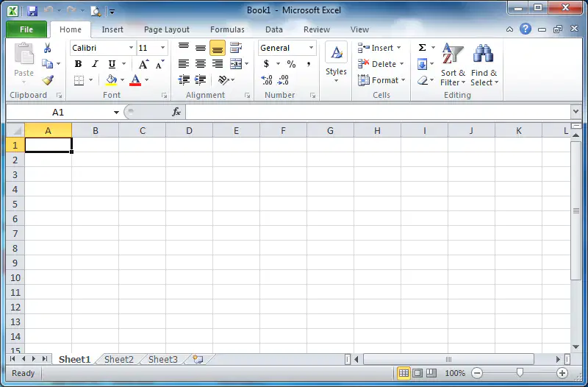Toggle Italic formatting

tap(95, 64)
